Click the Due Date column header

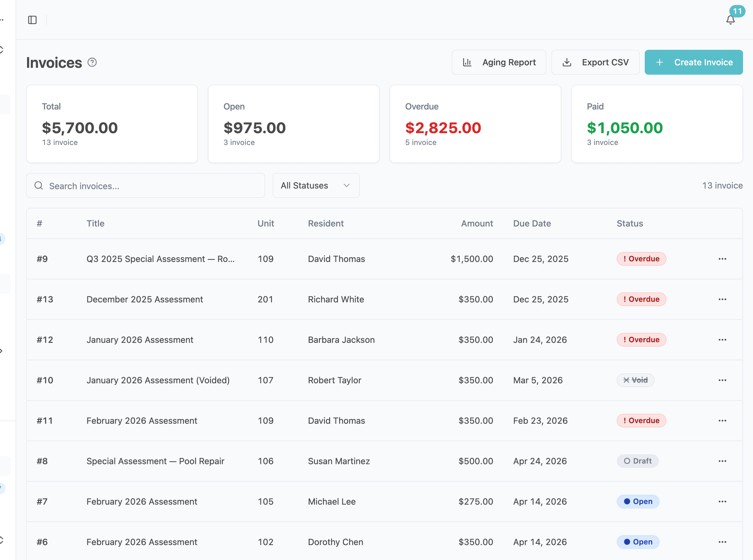click(531, 223)
